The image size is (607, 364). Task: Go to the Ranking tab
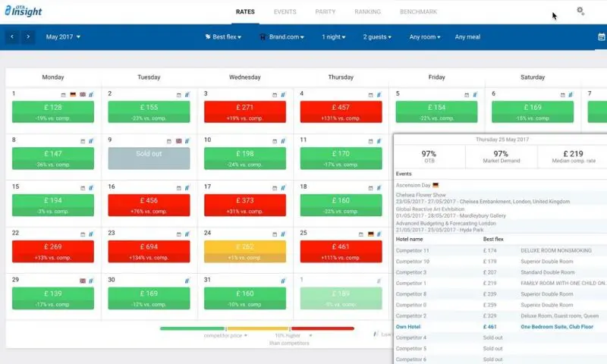(367, 11)
